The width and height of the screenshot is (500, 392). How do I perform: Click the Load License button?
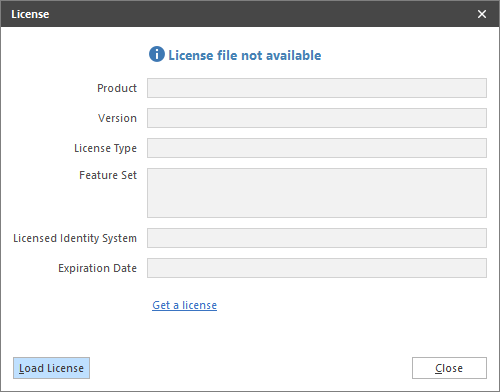click(x=51, y=368)
